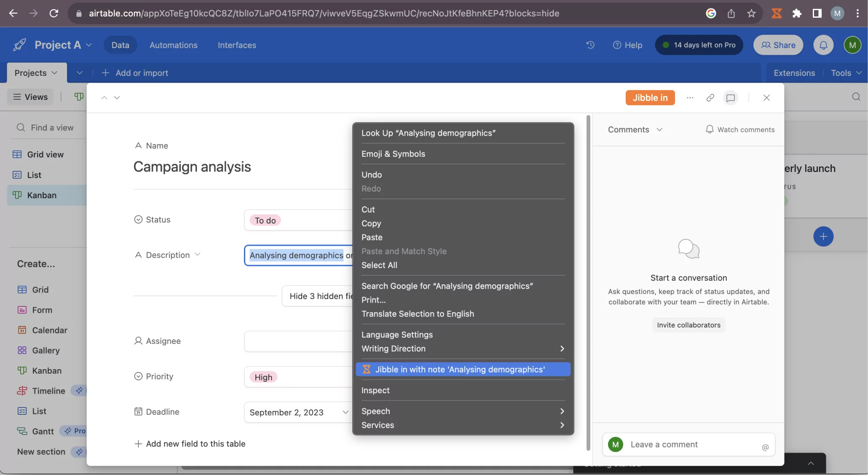
Task: Go to the previous record arrow
Action: pos(104,98)
